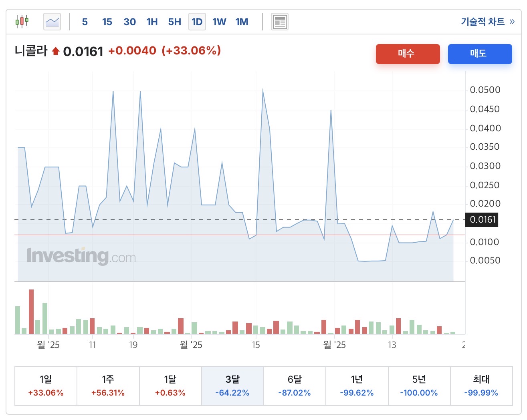Image resolution: width=527 pixels, height=420 pixels.
Task: View the 1년 performance range
Action: point(357,386)
